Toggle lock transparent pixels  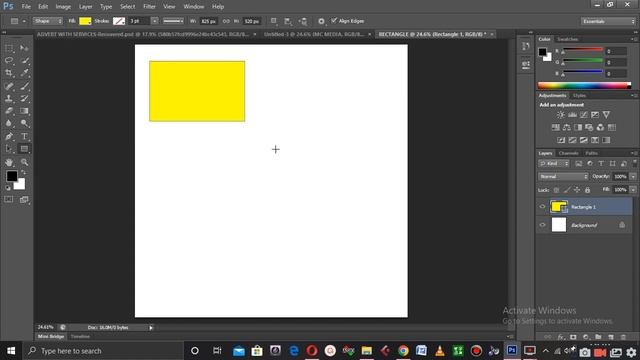[556, 190]
